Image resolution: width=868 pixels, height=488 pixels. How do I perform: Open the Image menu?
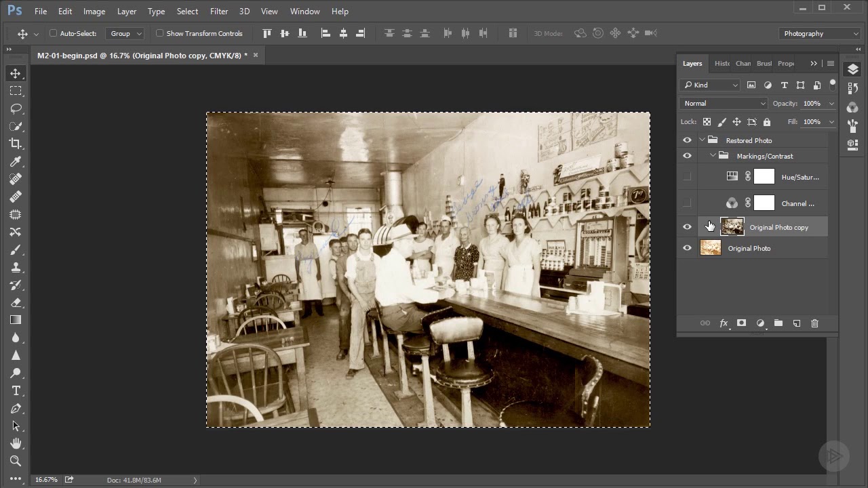click(x=94, y=12)
